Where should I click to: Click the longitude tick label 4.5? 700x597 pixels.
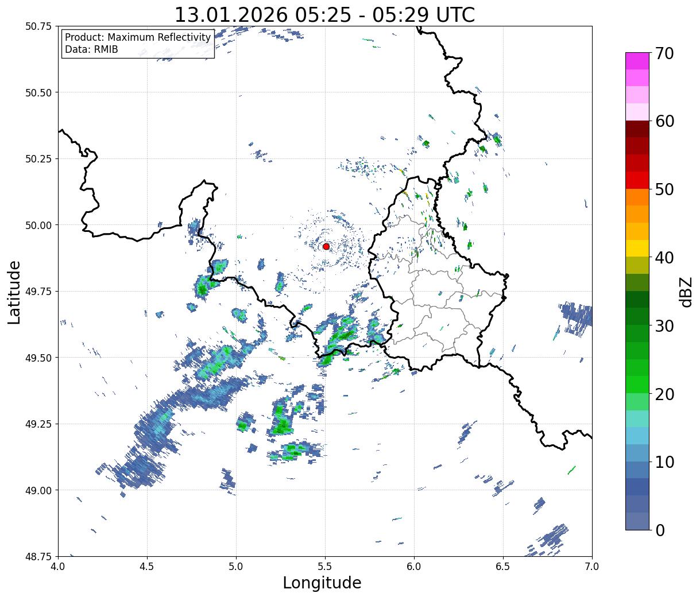[147, 566]
